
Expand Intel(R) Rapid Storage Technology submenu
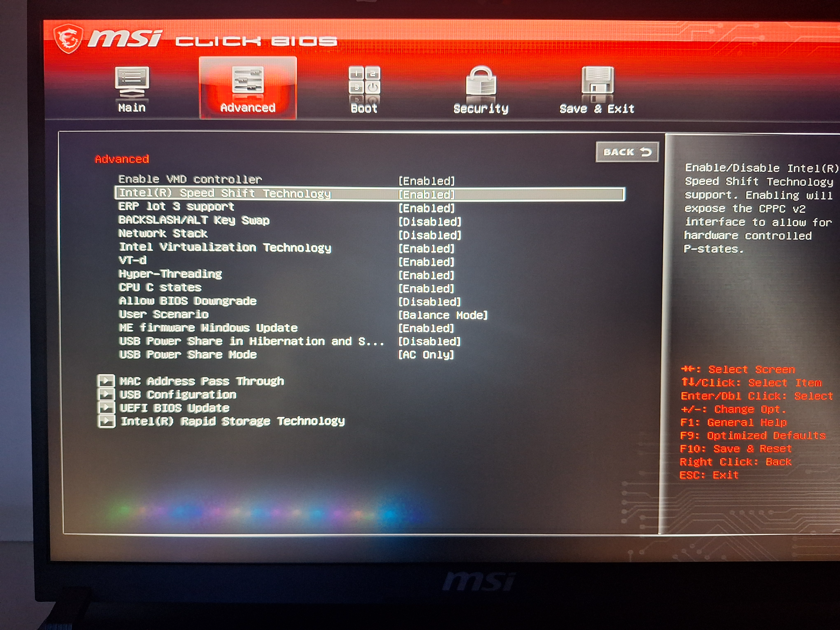click(232, 421)
